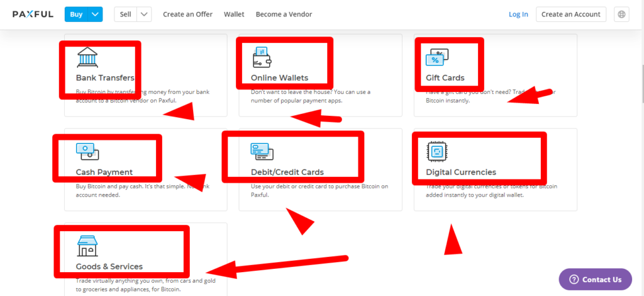Click the Cash Payment banknote icon
The height and width of the screenshot is (296, 644).
[x=87, y=151]
